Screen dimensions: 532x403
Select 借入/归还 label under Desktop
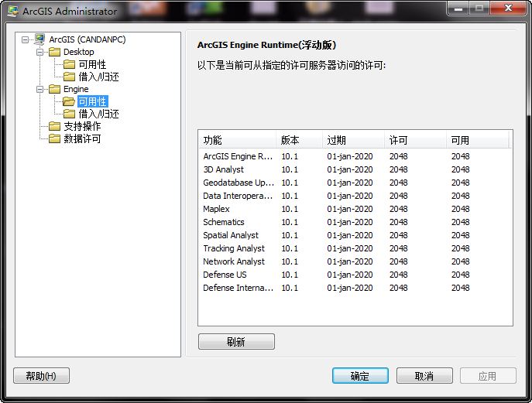tap(98, 77)
